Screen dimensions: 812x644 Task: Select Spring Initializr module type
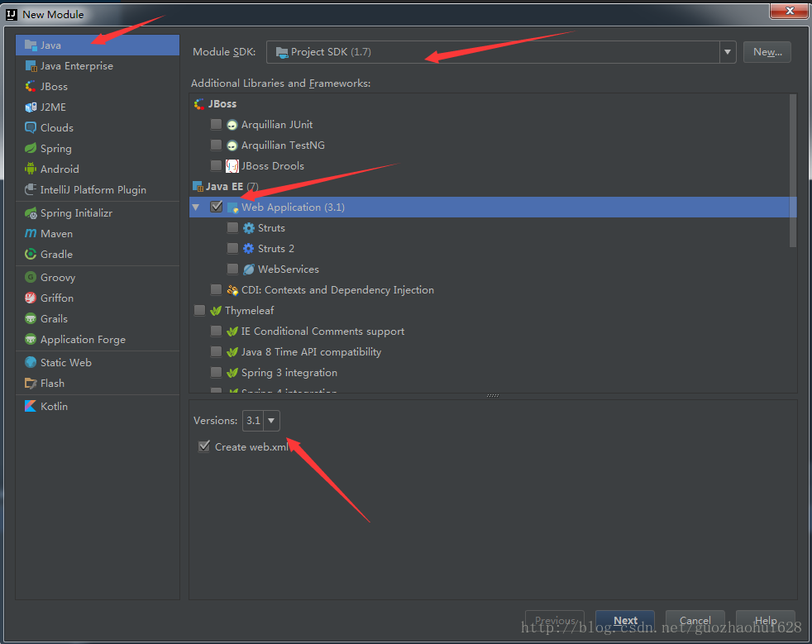coord(98,212)
